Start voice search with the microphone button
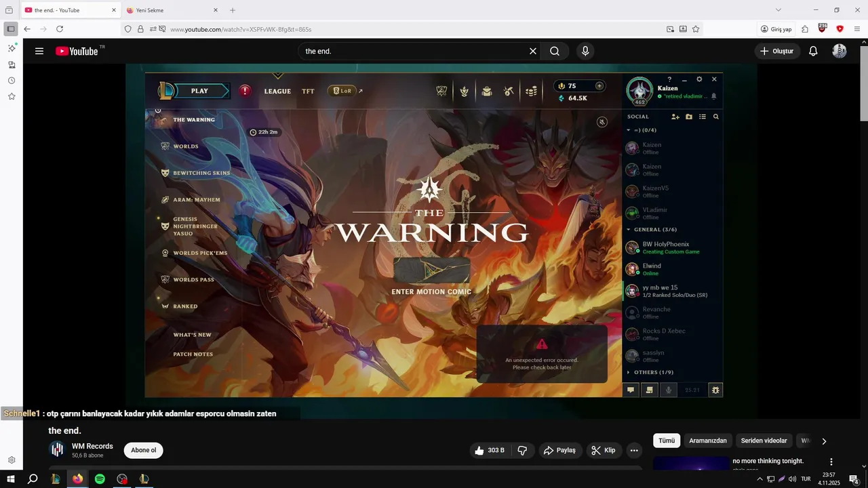 (585, 51)
